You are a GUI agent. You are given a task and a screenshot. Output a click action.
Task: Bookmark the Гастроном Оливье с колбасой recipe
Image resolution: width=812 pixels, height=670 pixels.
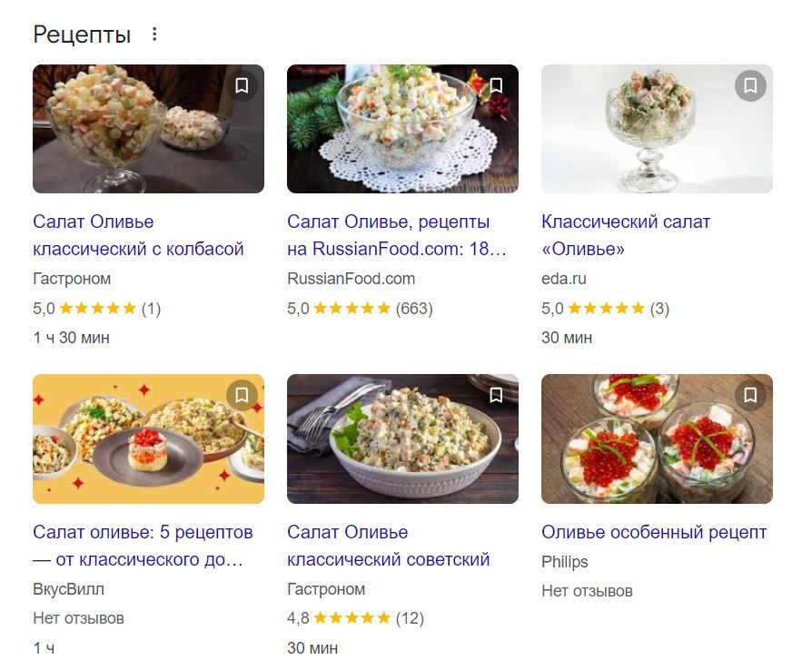pyautogui.click(x=242, y=86)
